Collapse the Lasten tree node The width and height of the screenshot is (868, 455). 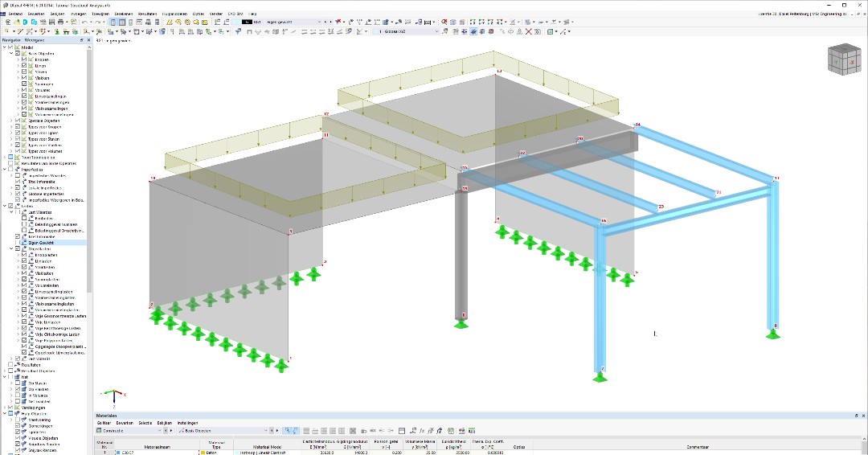pyautogui.click(x=5, y=206)
